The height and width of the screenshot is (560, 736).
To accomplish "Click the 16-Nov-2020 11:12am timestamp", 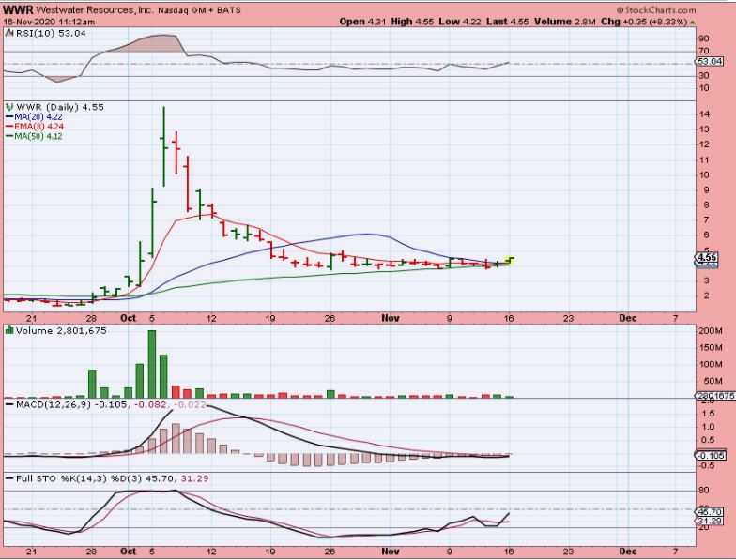I will 49,22.
